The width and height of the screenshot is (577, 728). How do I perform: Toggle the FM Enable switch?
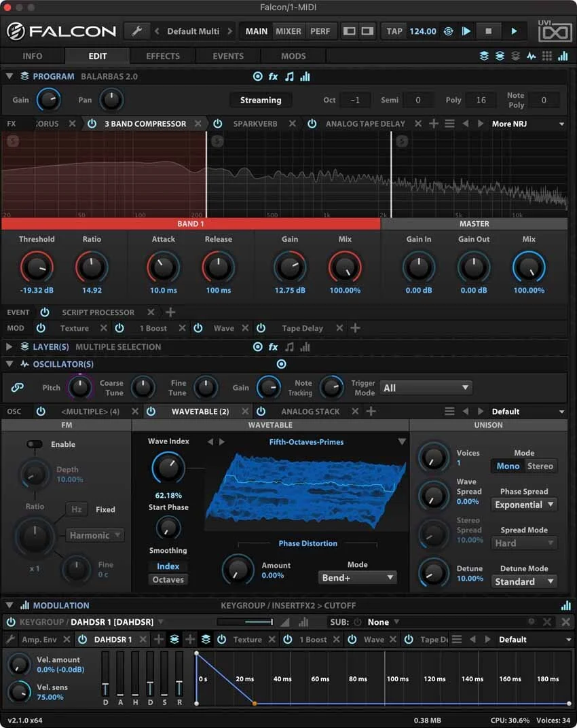pyautogui.click(x=35, y=444)
